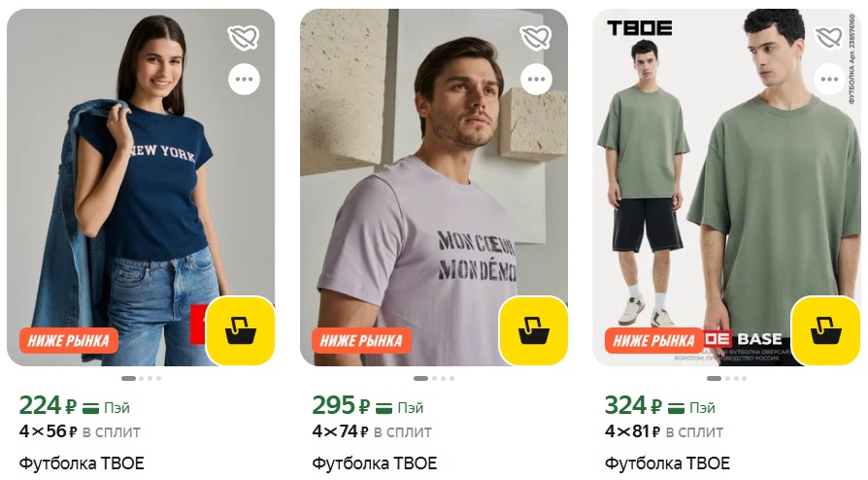Open 'Футболка ТВОЕ' link under 324 ₽ price

[667, 463]
